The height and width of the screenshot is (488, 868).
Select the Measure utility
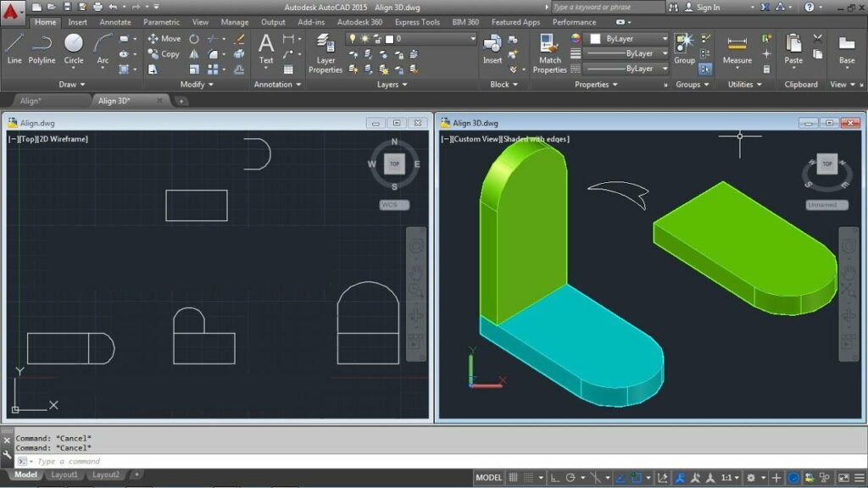[737, 49]
